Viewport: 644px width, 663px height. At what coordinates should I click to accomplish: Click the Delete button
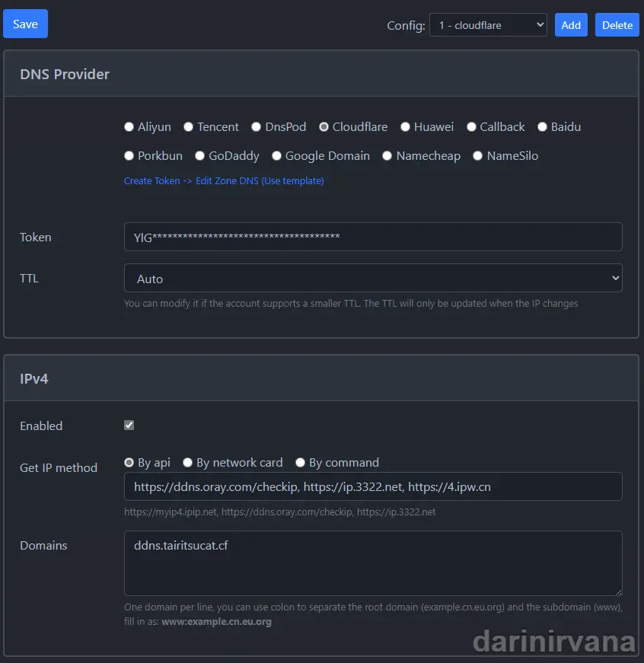coord(617,25)
